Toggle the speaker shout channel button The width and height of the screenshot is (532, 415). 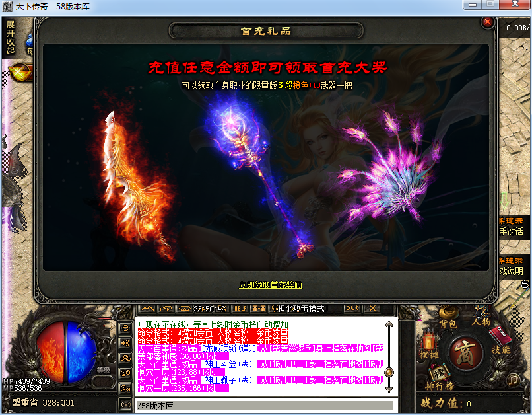click(x=125, y=343)
